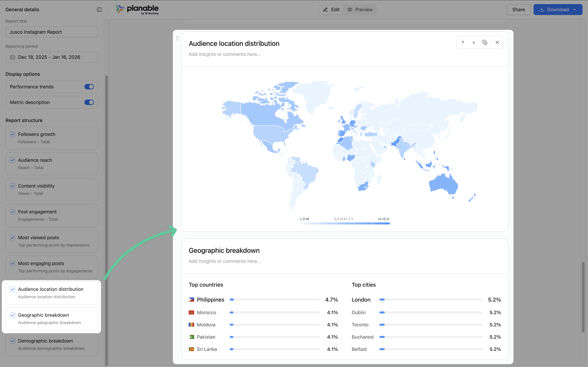Edit the Report title input field

point(52,32)
